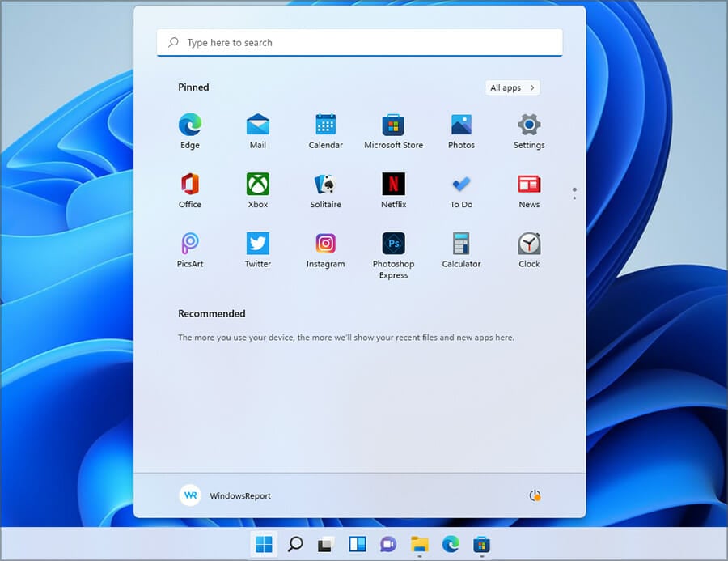Open the Netflix app
Image resolution: width=728 pixels, height=561 pixels.
point(393,190)
